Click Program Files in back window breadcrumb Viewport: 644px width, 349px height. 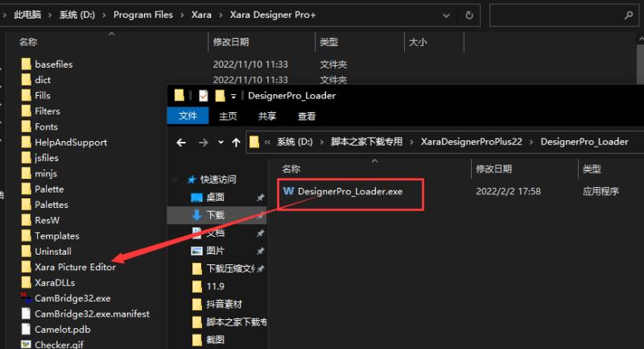pos(143,15)
